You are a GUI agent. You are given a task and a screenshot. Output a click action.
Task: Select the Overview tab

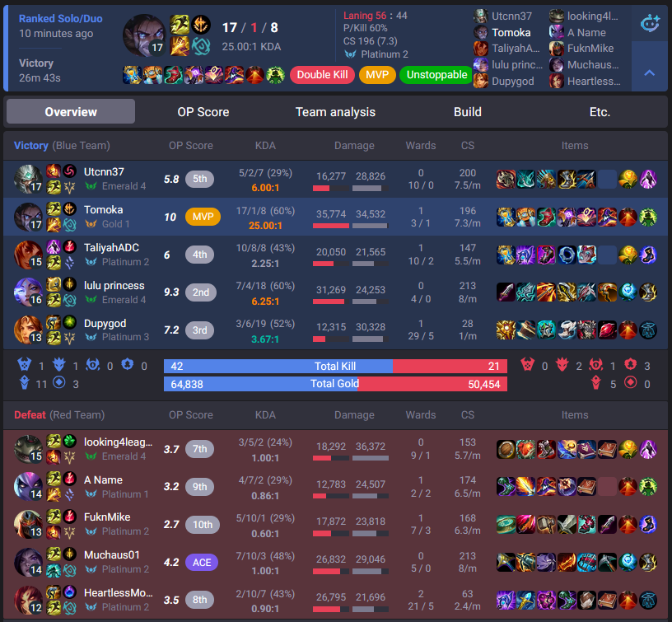coord(71,112)
